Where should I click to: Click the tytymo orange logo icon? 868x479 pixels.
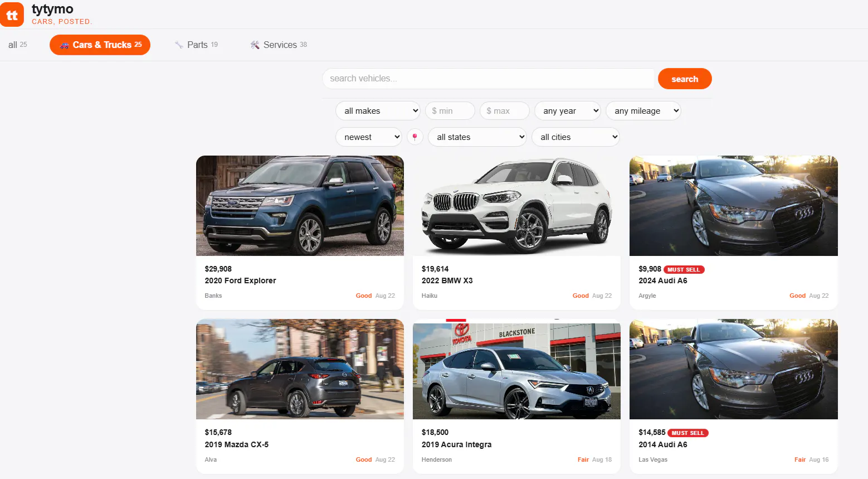pyautogui.click(x=12, y=14)
